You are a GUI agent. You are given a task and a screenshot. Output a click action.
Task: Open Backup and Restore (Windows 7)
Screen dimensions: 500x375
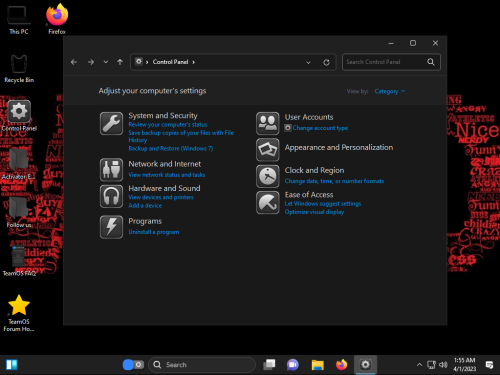tap(171, 149)
